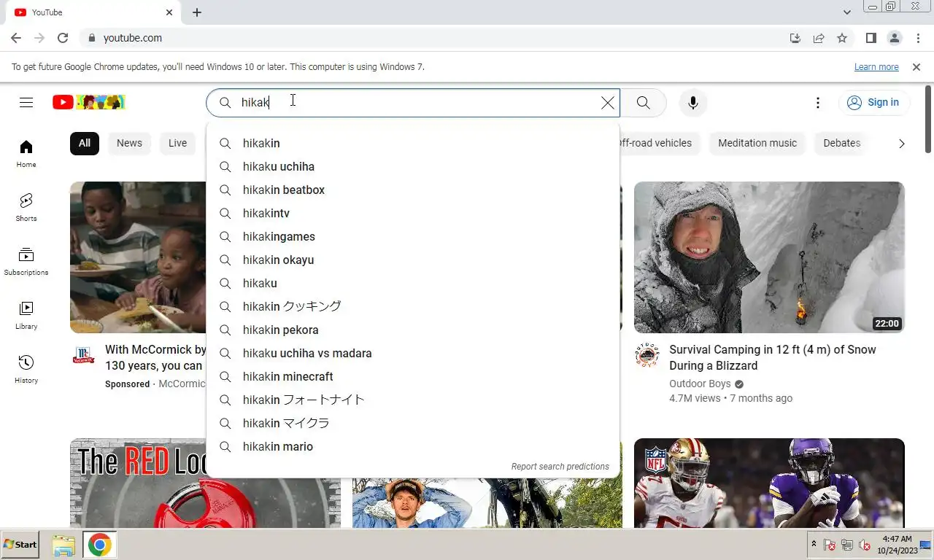Select the Debates filter chip
The width and height of the screenshot is (934, 560).
point(842,143)
